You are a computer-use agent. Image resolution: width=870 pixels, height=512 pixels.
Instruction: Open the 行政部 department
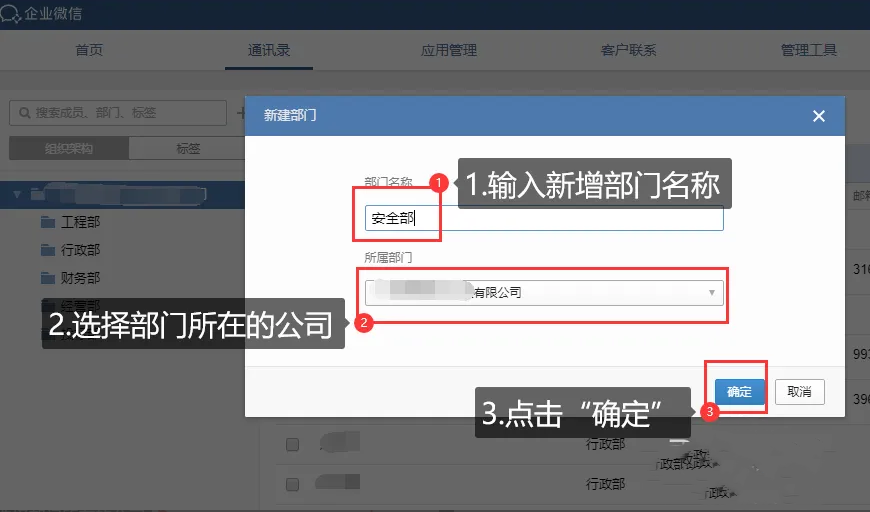(x=80, y=250)
